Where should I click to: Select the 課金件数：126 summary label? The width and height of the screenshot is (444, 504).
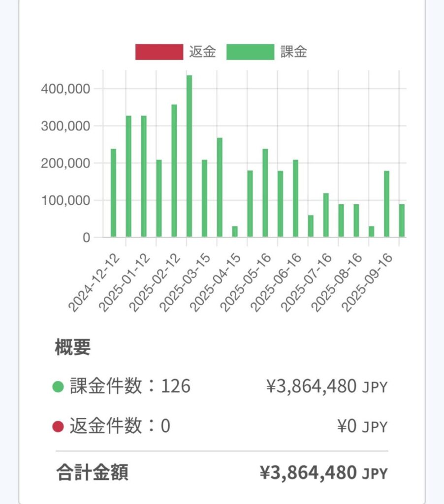point(130,387)
